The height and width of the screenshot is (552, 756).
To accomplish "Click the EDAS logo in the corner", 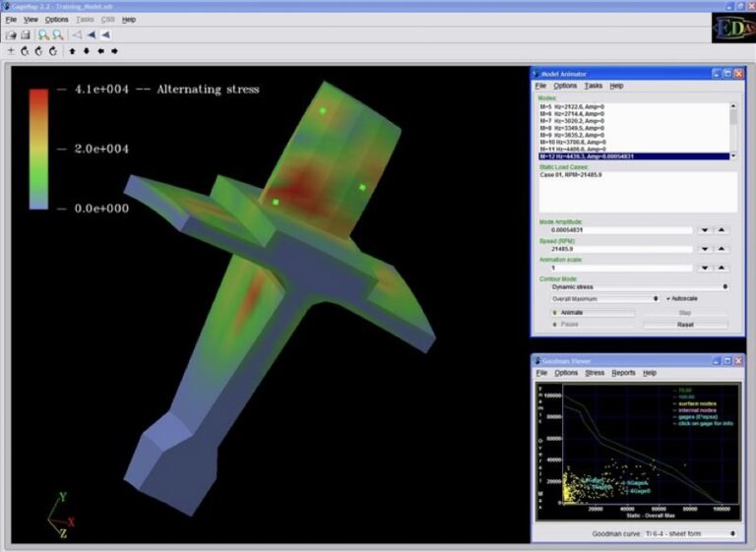I will pos(733,29).
